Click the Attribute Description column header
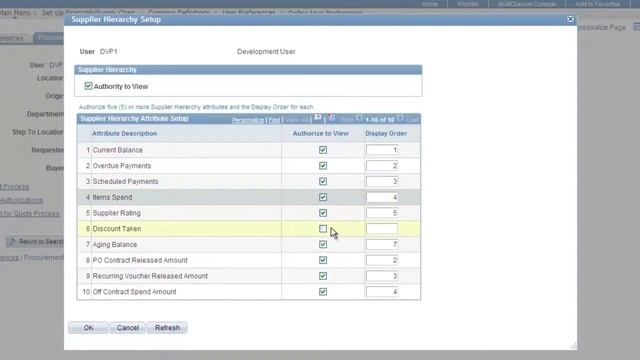640x360 pixels. click(124, 133)
